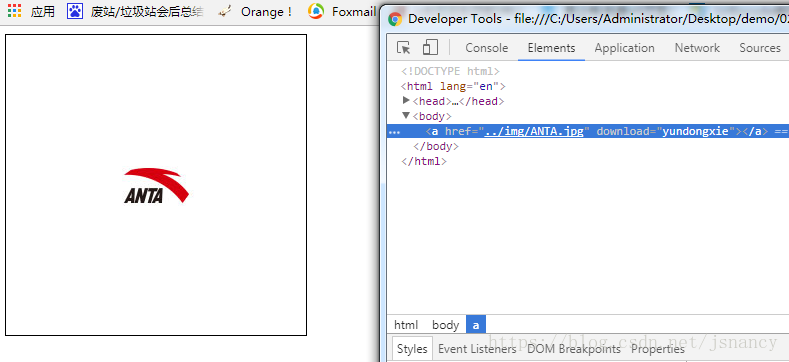Expand the head node triangle

pos(407,101)
